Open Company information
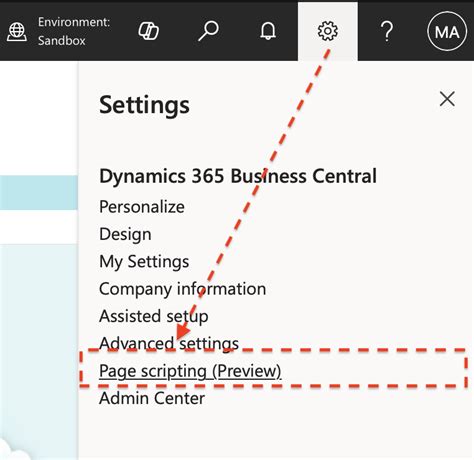 (182, 289)
